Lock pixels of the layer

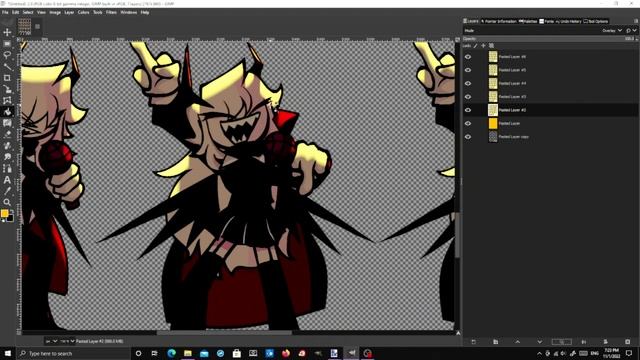(476, 46)
